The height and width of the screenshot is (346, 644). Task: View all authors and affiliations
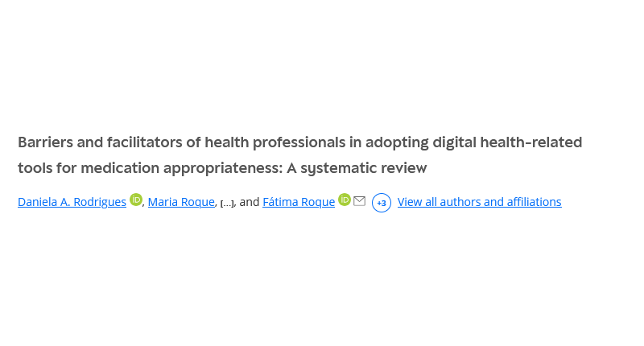(x=479, y=202)
